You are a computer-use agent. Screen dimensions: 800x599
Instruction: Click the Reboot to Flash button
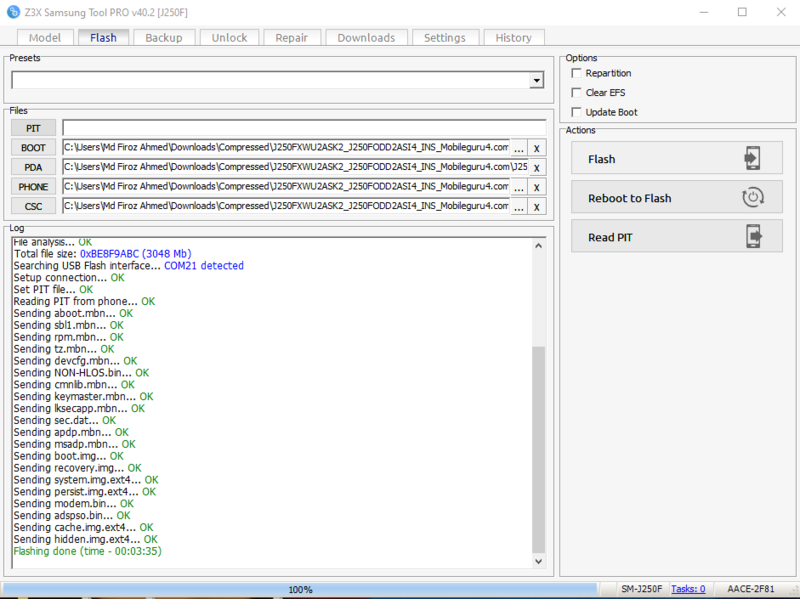(x=677, y=197)
